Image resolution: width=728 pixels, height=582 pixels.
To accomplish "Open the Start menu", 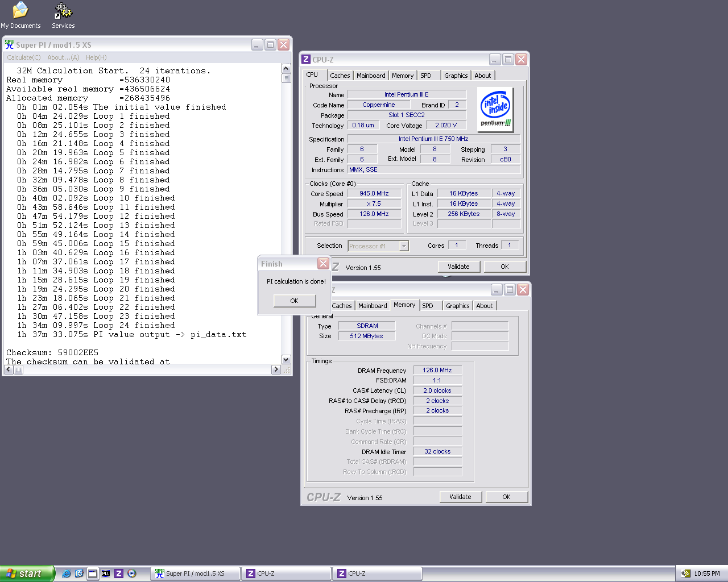I will click(27, 573).
